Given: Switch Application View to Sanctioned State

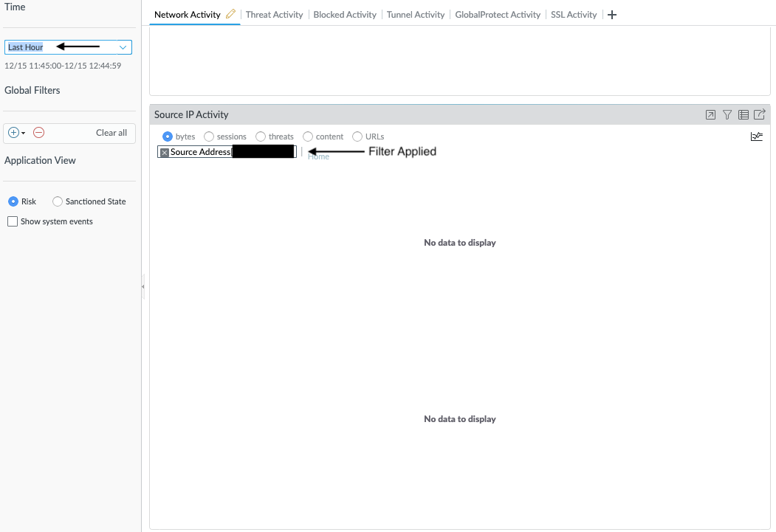Looking at the screenshot, I should click(57, 201).
